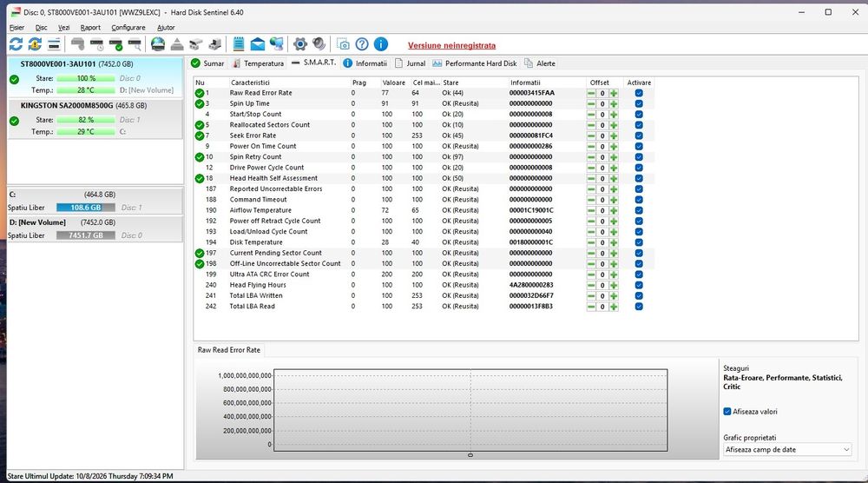Click the blue Refresh arrows toolbar icon
This screenshot has height=483, width=868.
pos(16,44)
